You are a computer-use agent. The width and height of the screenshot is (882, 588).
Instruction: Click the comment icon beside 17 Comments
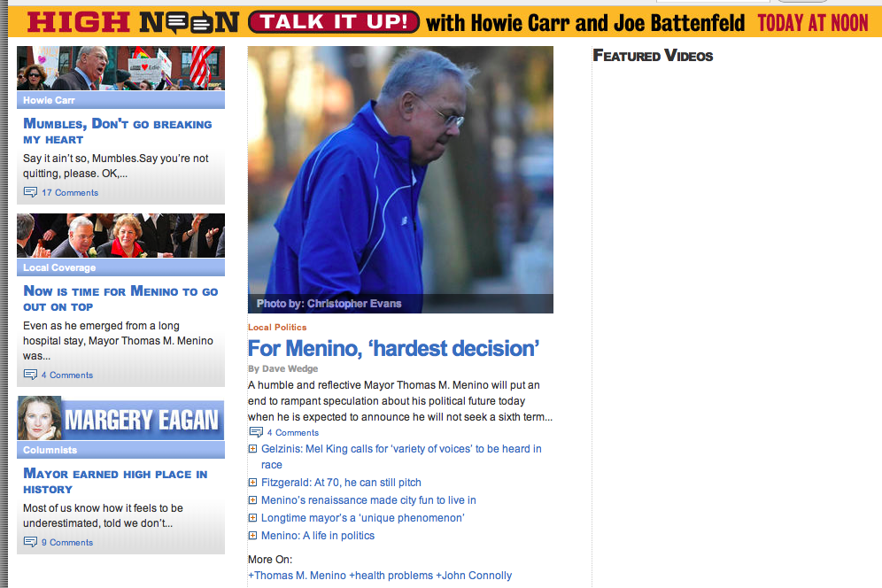click(x=30, y=192)
